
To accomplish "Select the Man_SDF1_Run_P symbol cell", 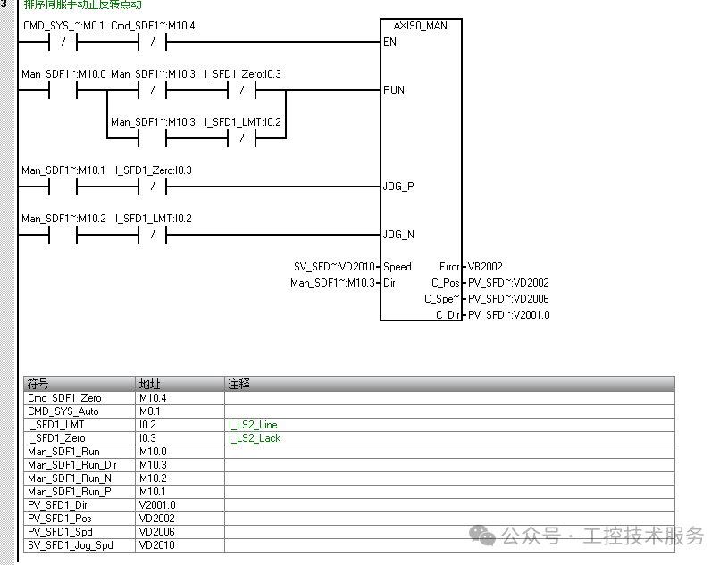I will pos(79,492).
